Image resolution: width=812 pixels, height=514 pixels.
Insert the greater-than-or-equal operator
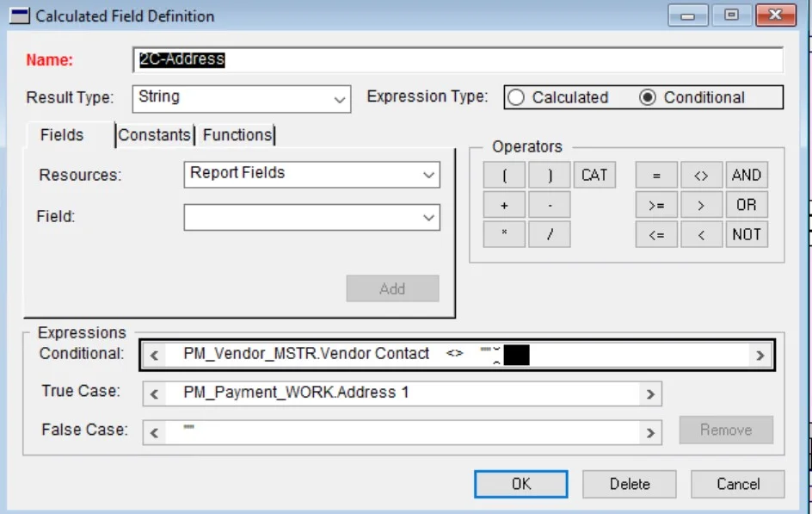pyautogui.click(x=656, y=205)
